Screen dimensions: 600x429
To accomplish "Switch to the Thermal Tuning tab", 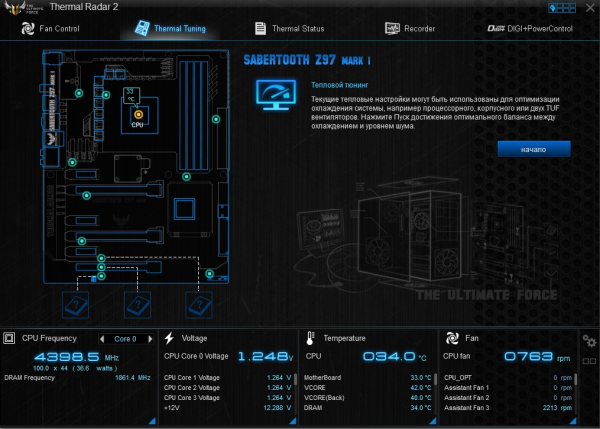I will pos(170,29).
